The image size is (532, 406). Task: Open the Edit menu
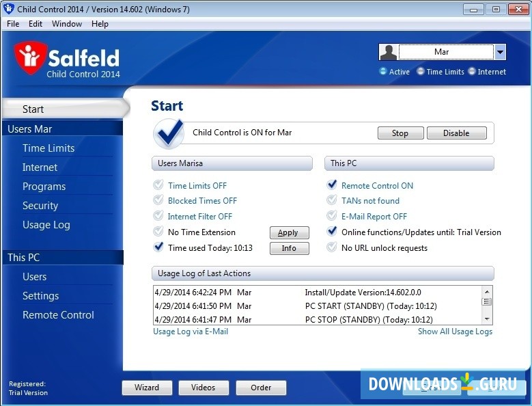[x=36, y=24]
